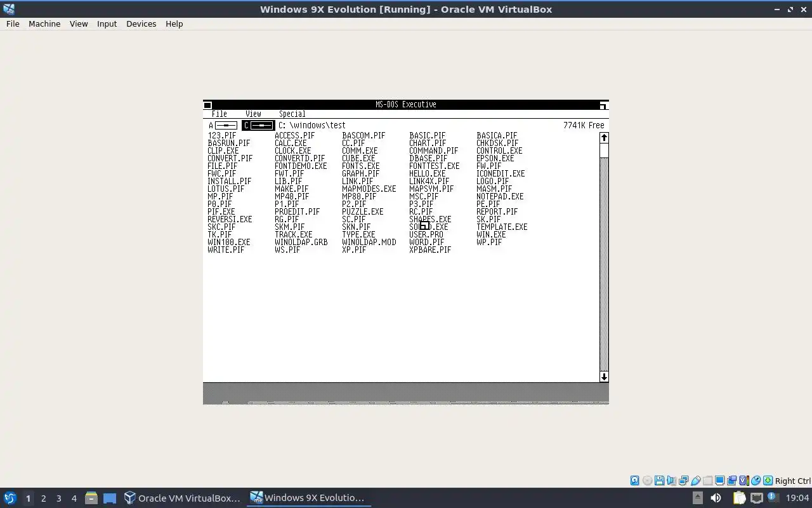Select WIN100.EXE in the file list
The image size is (812, 508).
228,242
